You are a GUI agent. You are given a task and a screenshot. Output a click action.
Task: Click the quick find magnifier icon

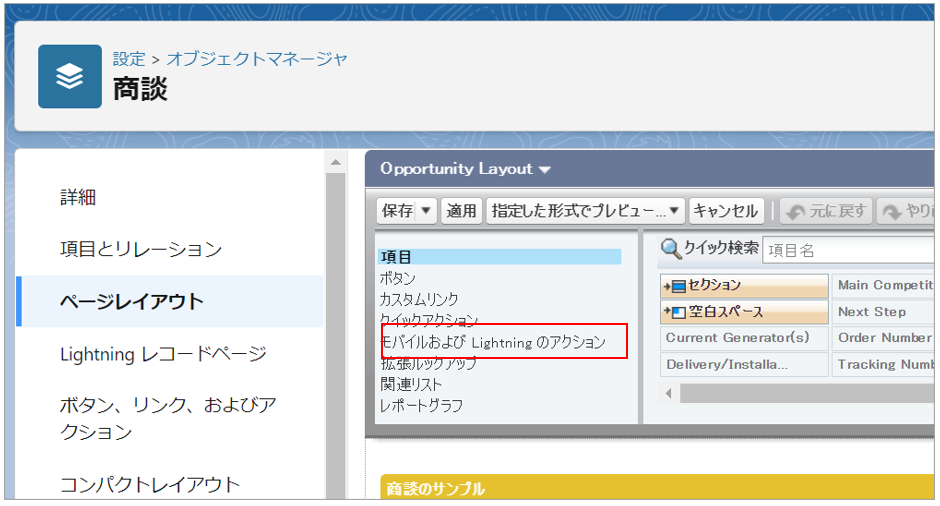(x=671, y=249)
